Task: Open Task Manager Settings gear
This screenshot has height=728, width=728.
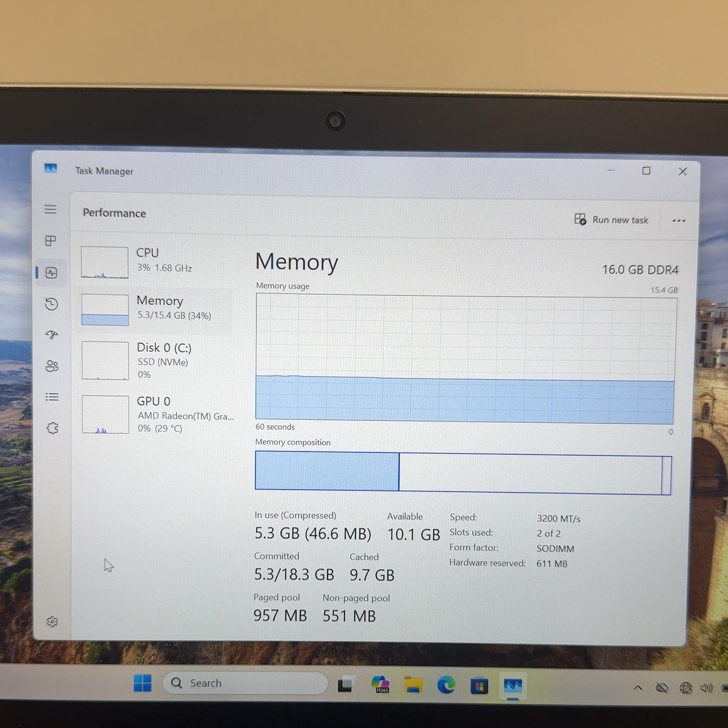Action: point(52,622)
